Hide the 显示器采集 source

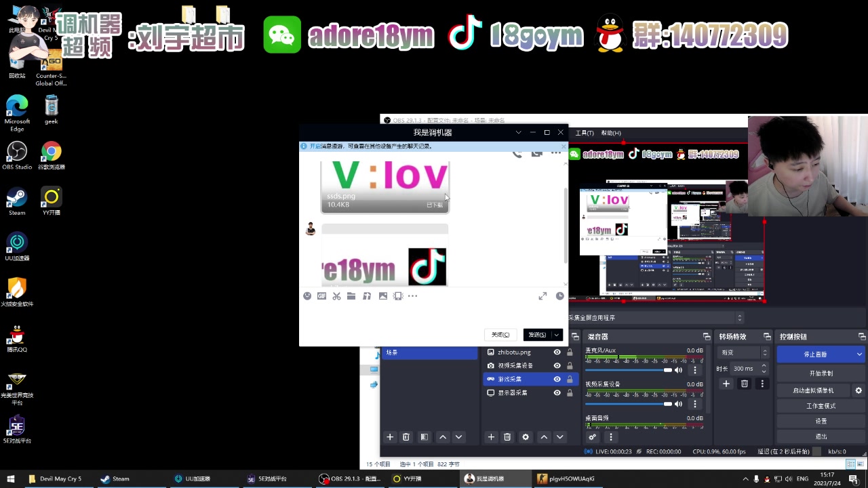click(557, 393)
